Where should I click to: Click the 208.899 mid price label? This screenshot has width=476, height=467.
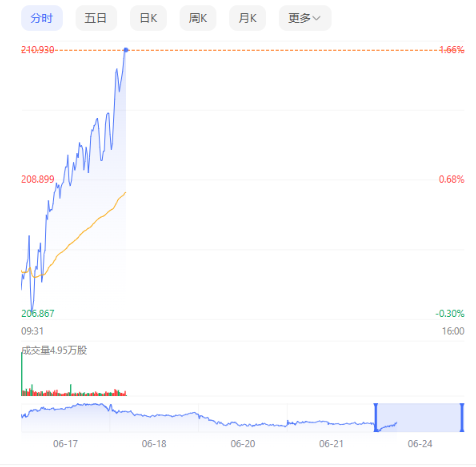[38, 179]
